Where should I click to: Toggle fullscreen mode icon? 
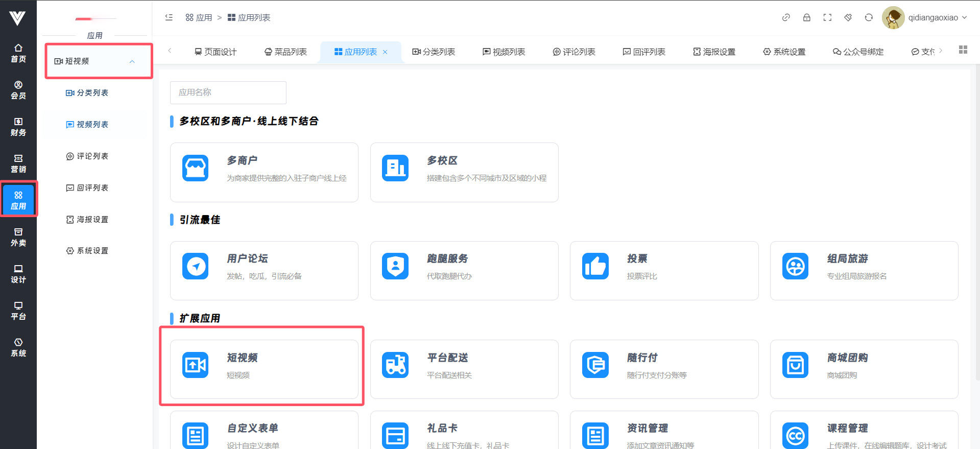click(x=827, y=17)
